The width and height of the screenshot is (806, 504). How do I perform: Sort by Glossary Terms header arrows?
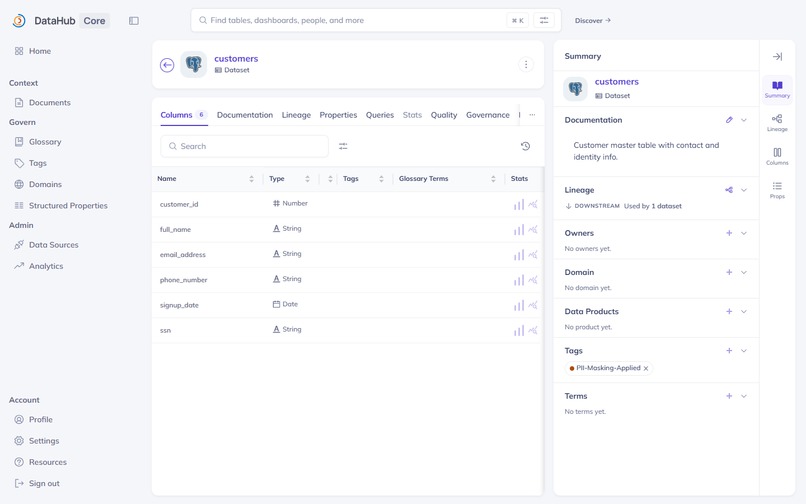[x=493, y=178]
